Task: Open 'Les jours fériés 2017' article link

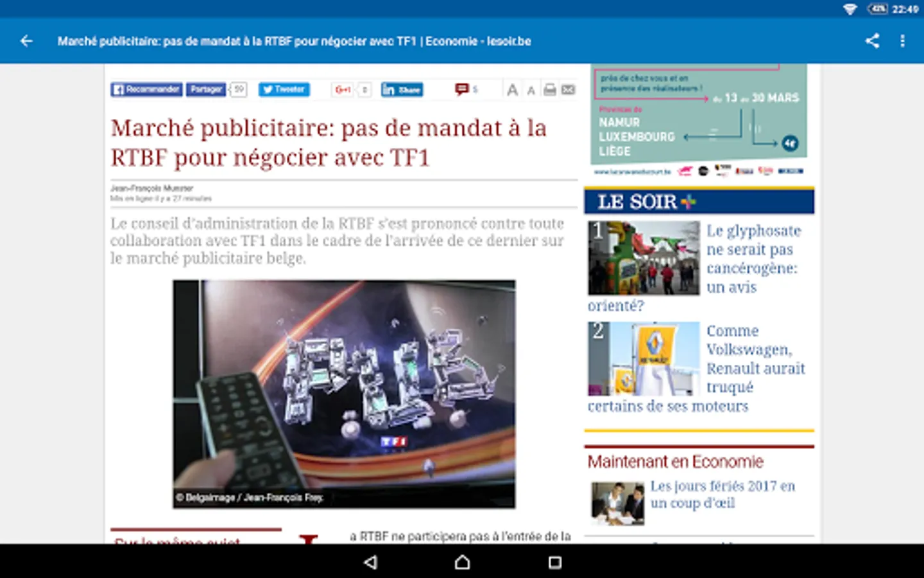Action: [x=723, y=495]
